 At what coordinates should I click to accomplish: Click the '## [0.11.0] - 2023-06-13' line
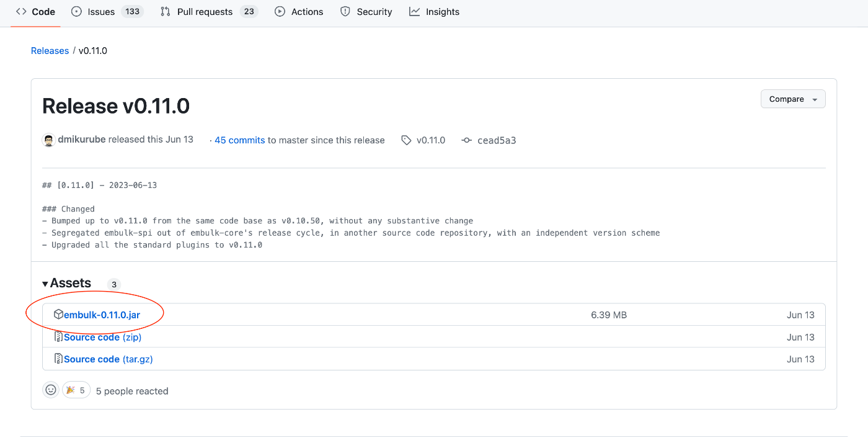[99, 186]
